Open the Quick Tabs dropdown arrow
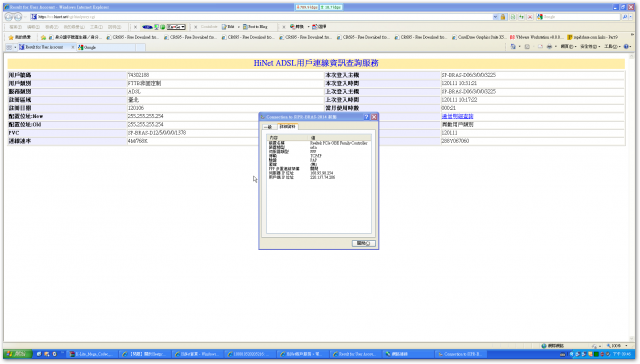 click(x=16, y=47)
